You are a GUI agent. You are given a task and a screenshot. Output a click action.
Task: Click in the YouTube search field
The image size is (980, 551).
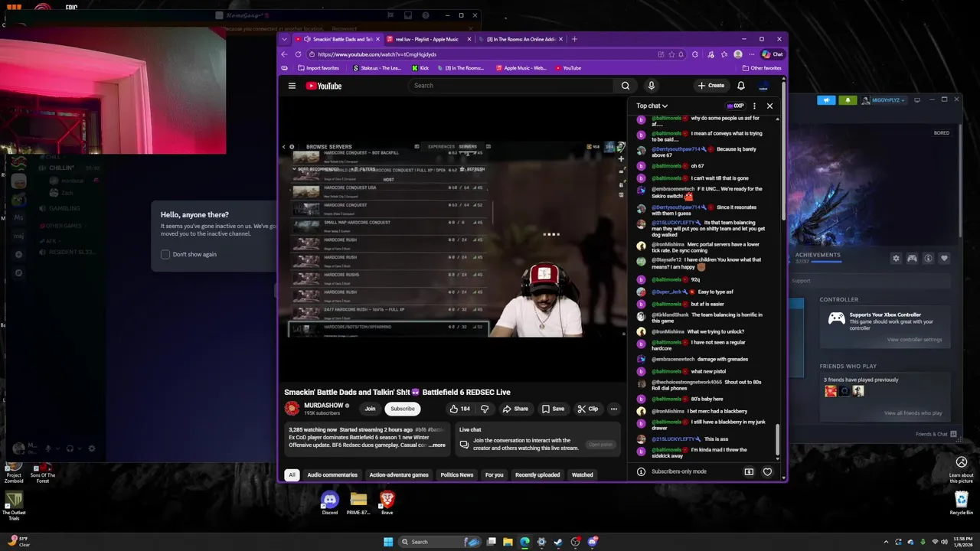511,86
